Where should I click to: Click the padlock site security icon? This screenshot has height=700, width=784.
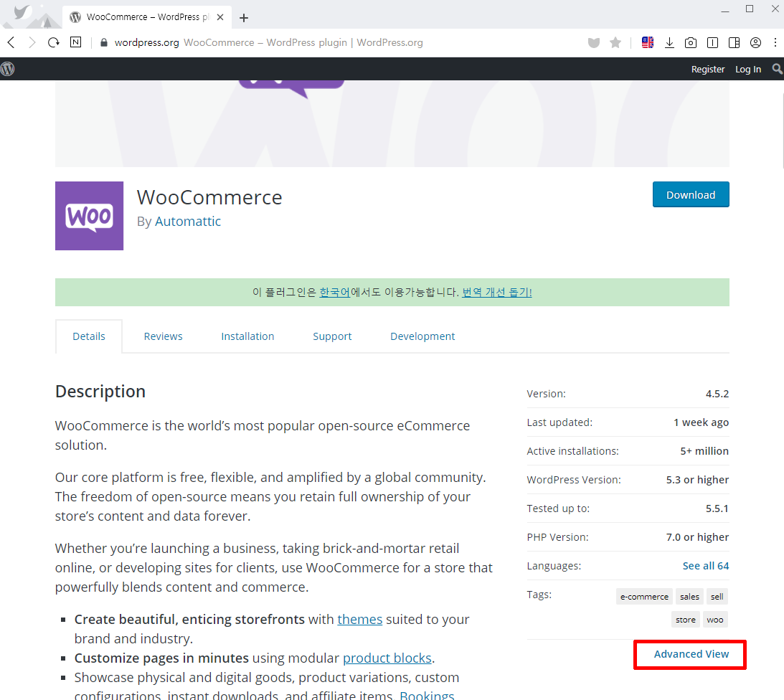point(104,42)
